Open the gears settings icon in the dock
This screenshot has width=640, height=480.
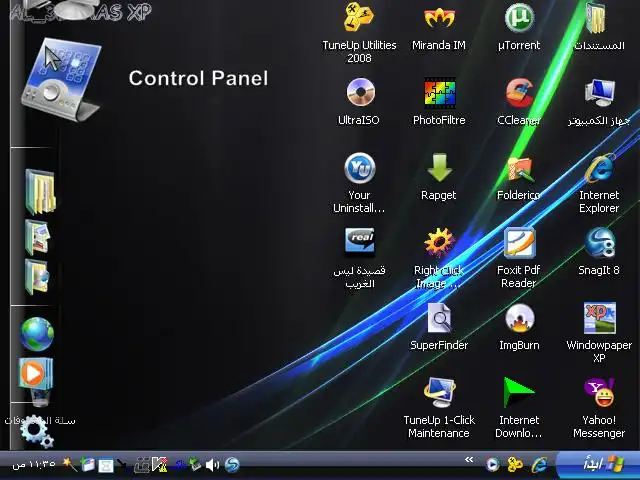pyautogui.click(x=36, y=433)
